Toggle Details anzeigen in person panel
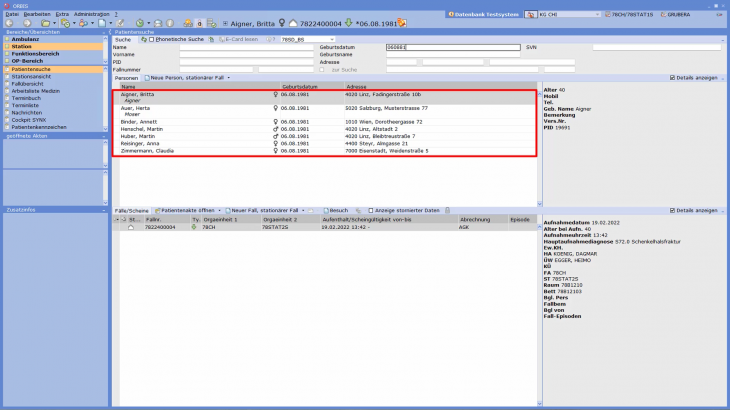Image resolution: width=730 pixels, height=410 pixels. [x=672, y=77]
